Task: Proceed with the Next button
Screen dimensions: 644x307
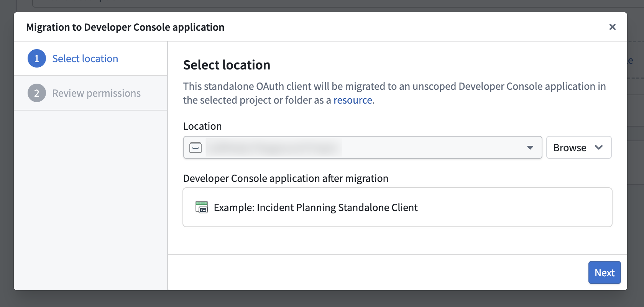Action: (x=605, y=272)
